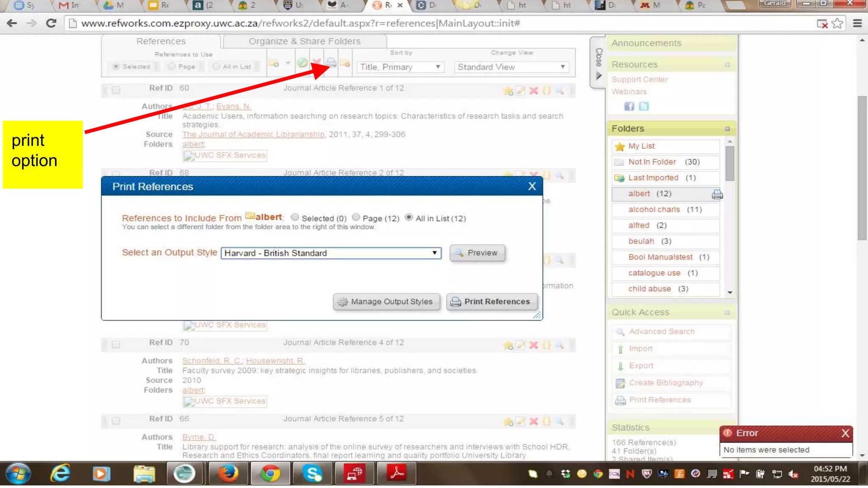
Task: Click the Folders list scrollbar down arrow
Action: (x=730, y=292)
